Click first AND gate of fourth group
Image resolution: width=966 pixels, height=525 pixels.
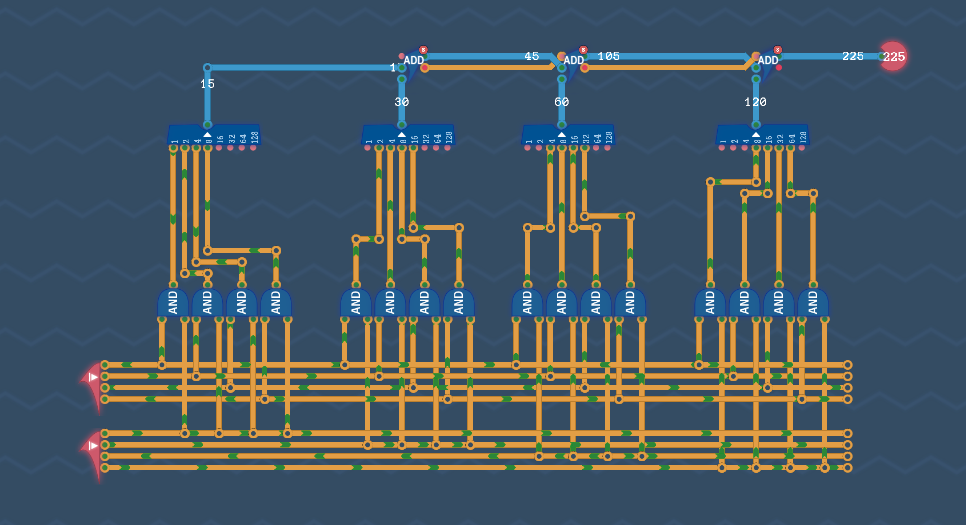[x=710, y=303]
